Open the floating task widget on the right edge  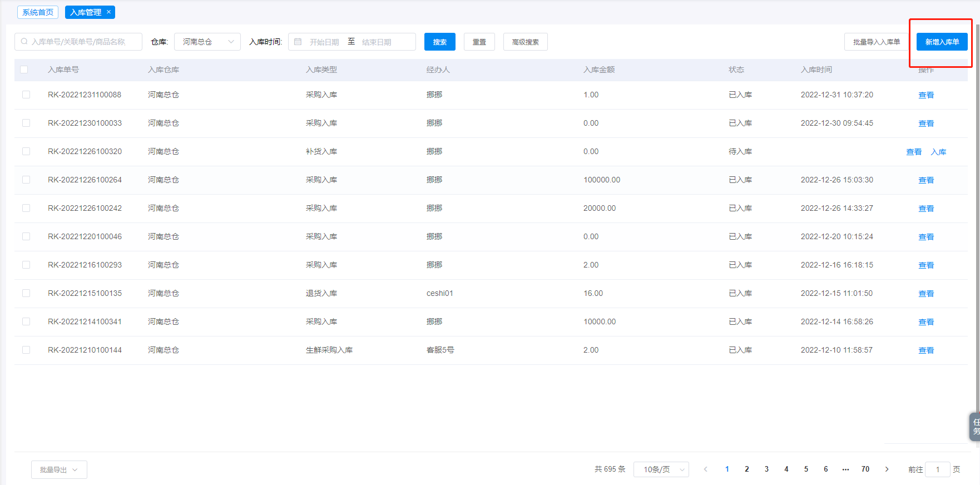[x=975, y=427]
